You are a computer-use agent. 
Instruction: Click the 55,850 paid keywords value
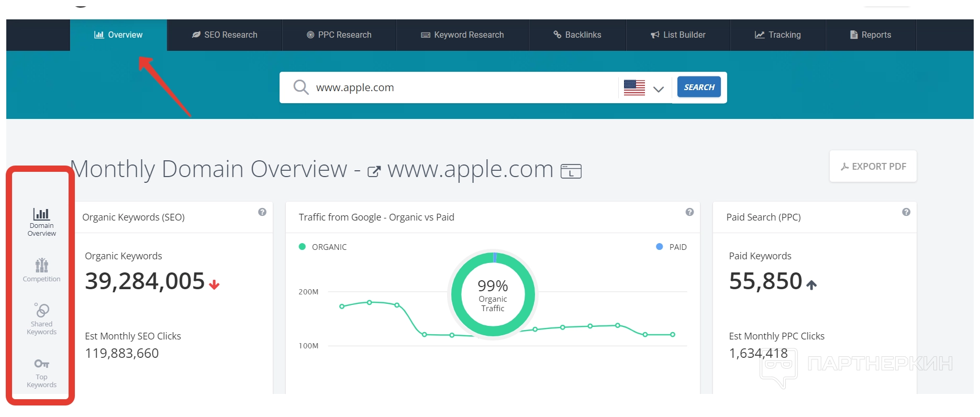765,281
